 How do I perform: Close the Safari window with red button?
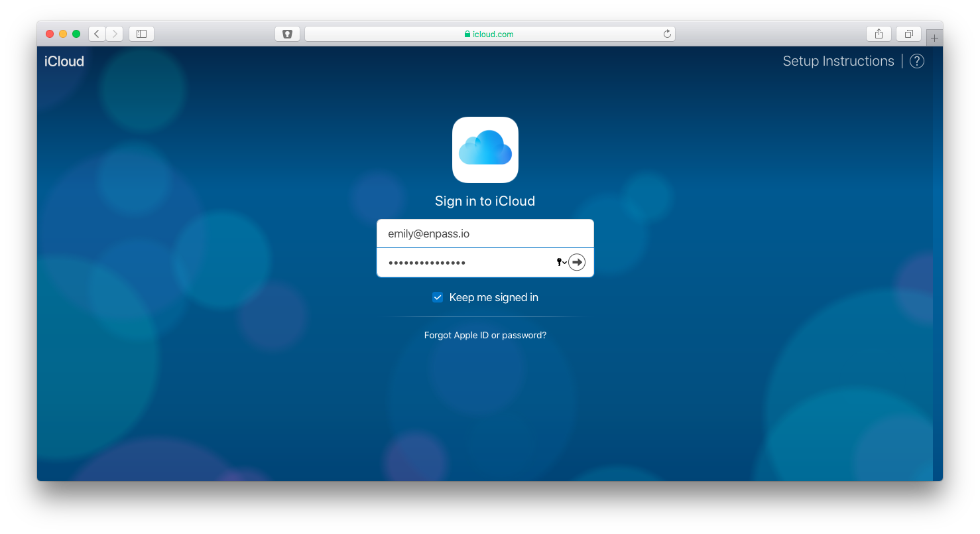coord(50,34)
